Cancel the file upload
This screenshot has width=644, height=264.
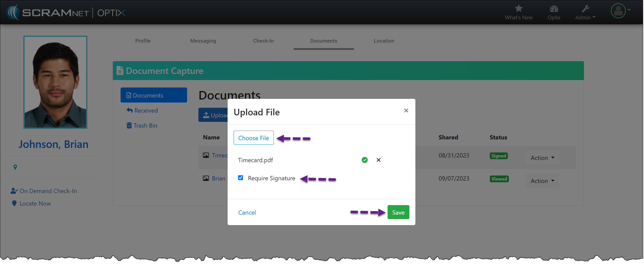pos(247,213)
